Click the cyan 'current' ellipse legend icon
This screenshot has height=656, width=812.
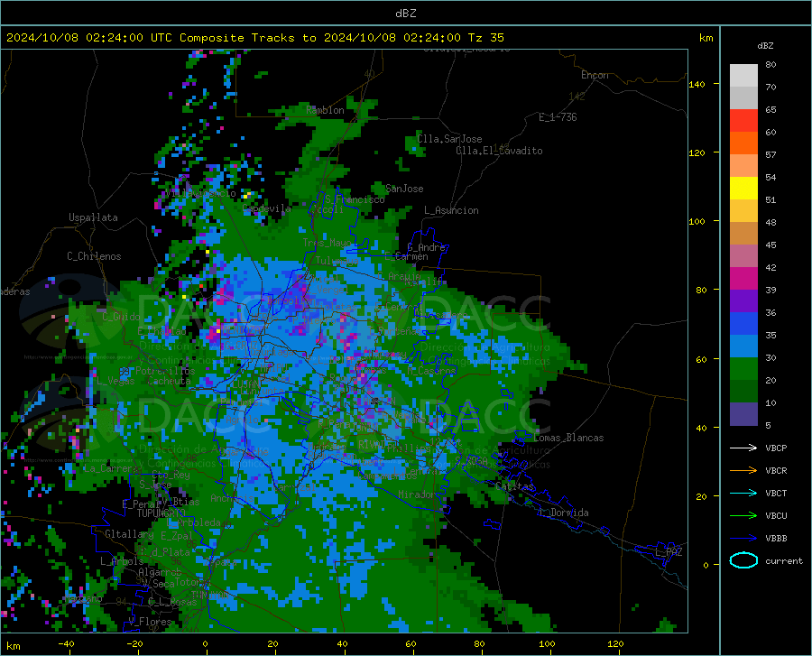coord(743,560)
